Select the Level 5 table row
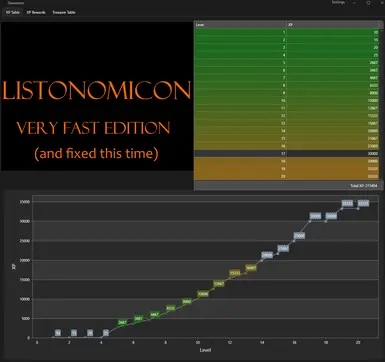This screenshot has height=362, width=385. click(x=287, y=63)
